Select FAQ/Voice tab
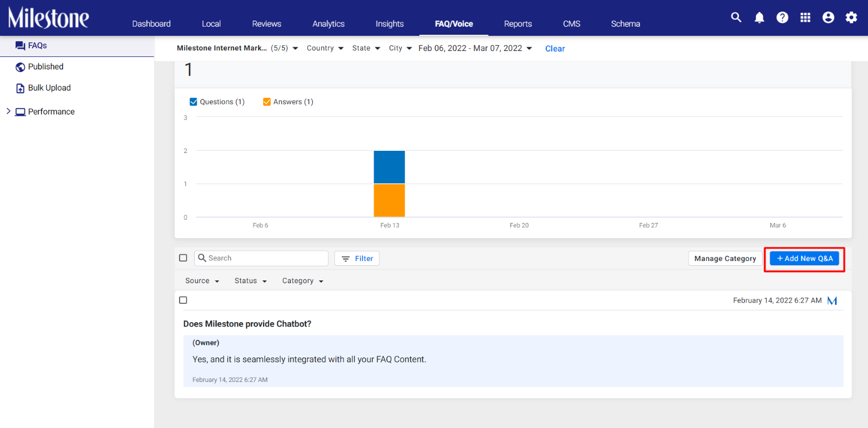 pyautogui.click(x=454, y=24)
